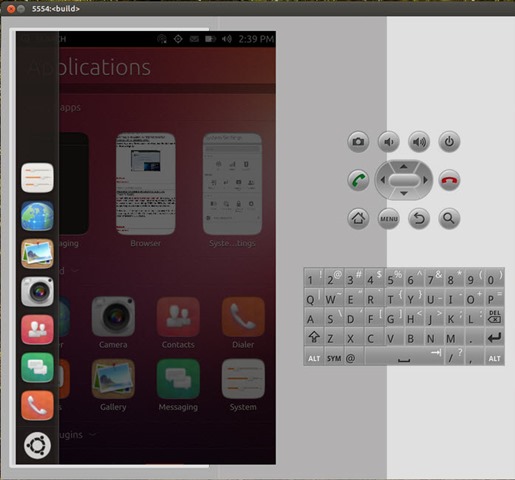Click the comma key next to right ALT
Screen dimensions: 515x480
[474, 357]
